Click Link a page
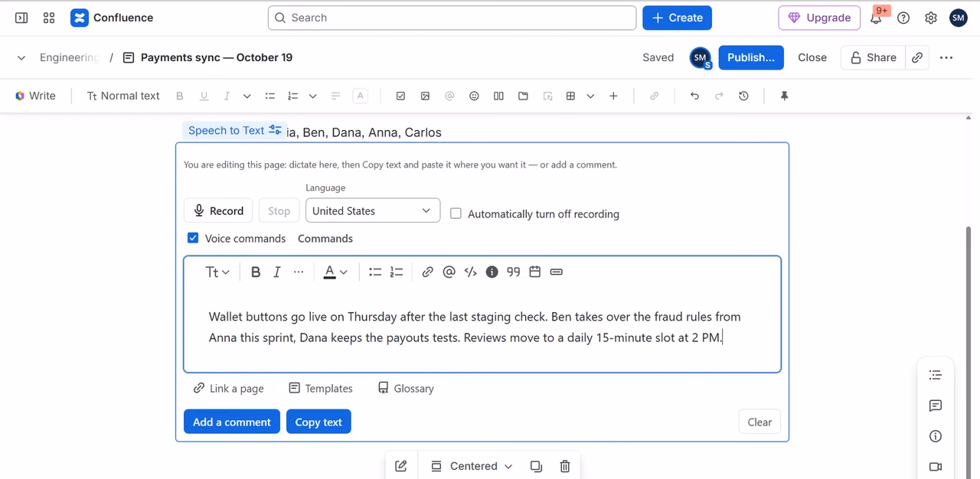Screen dimensions: 980x479 [x=228, y=388]
